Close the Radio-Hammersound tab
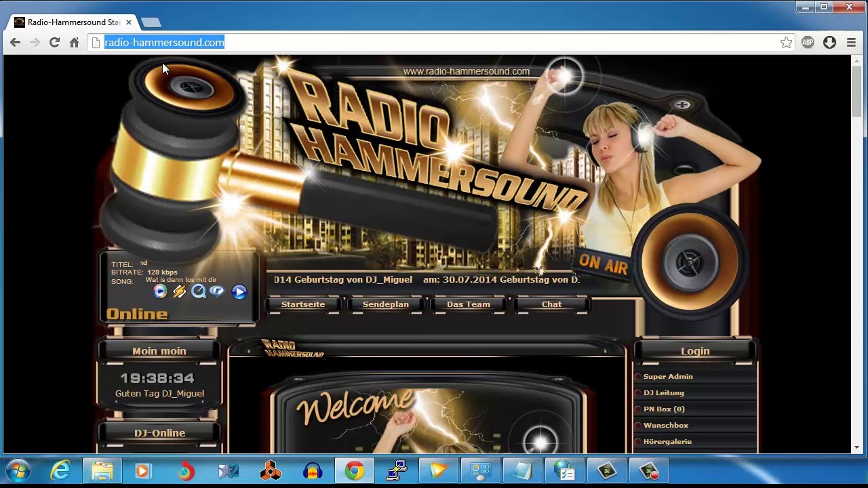The image size is (868, 488). click(x=128, y=22)
